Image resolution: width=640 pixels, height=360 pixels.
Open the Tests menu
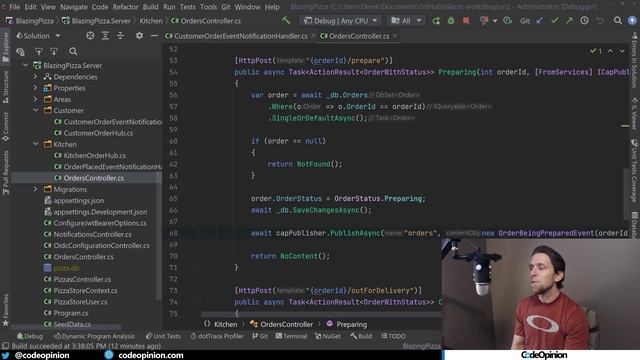(187, 7)
